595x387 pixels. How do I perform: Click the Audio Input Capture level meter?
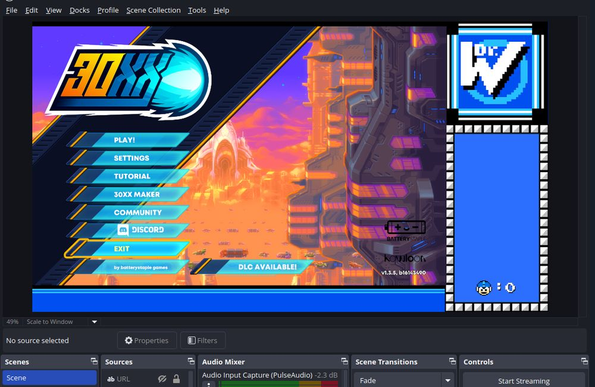click(278, 384)
